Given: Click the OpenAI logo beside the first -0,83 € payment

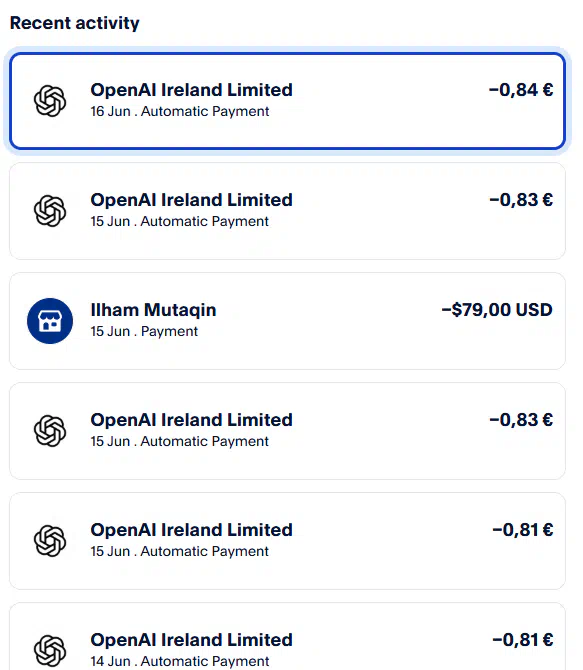Looking at the screenshot, I should pos(50,211).
